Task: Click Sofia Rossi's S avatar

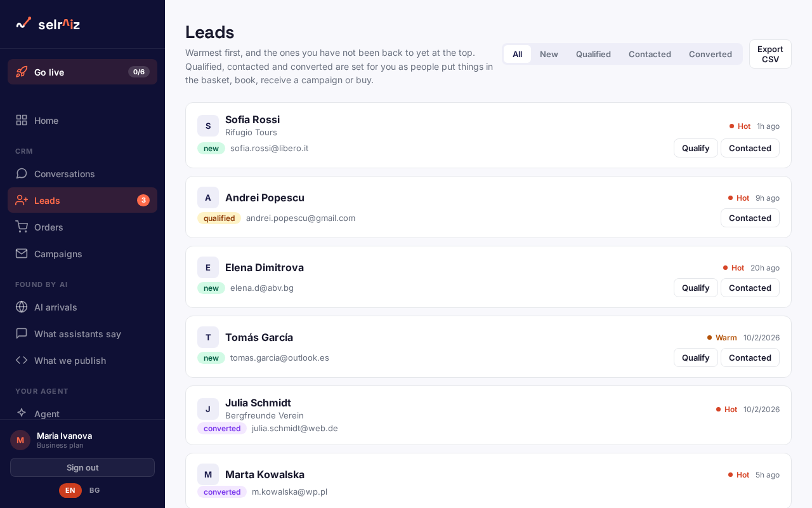Action: pyautogui.click(x=208, y=126)
